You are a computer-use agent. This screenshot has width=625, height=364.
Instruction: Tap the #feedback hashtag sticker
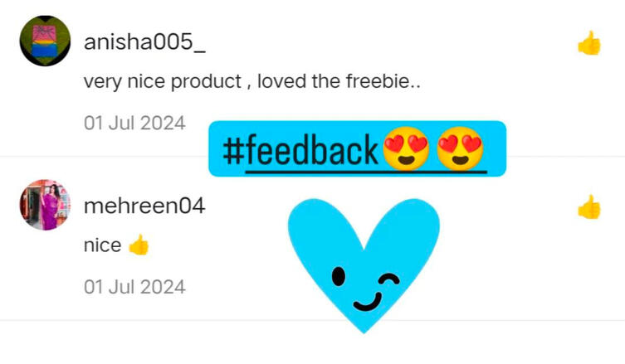tap(357, 148)
